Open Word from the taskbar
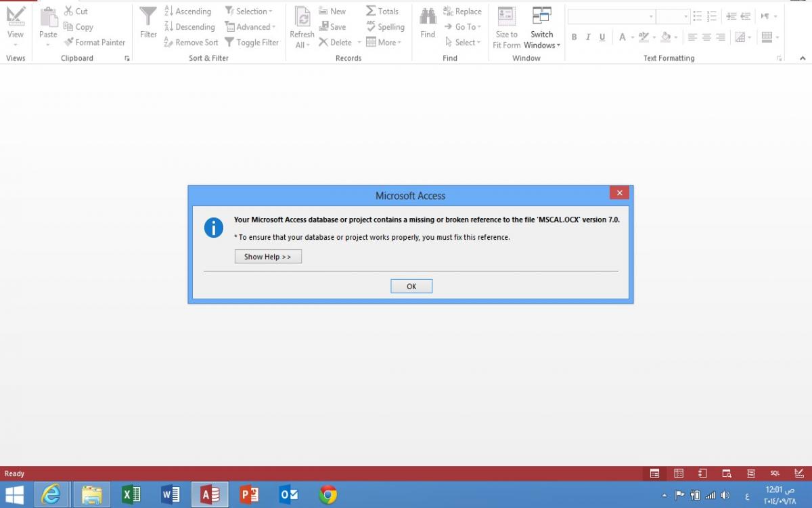 pyautogui.click(x=171, y=495)
